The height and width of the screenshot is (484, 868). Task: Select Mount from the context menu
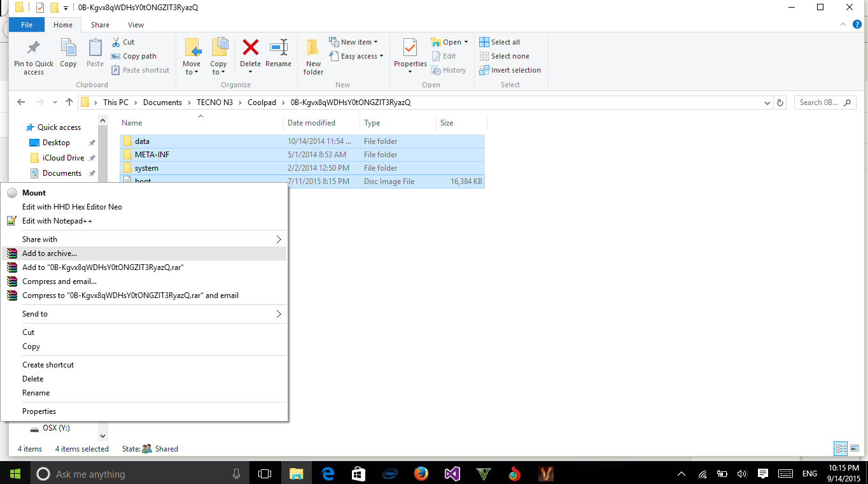click(33, 192)
